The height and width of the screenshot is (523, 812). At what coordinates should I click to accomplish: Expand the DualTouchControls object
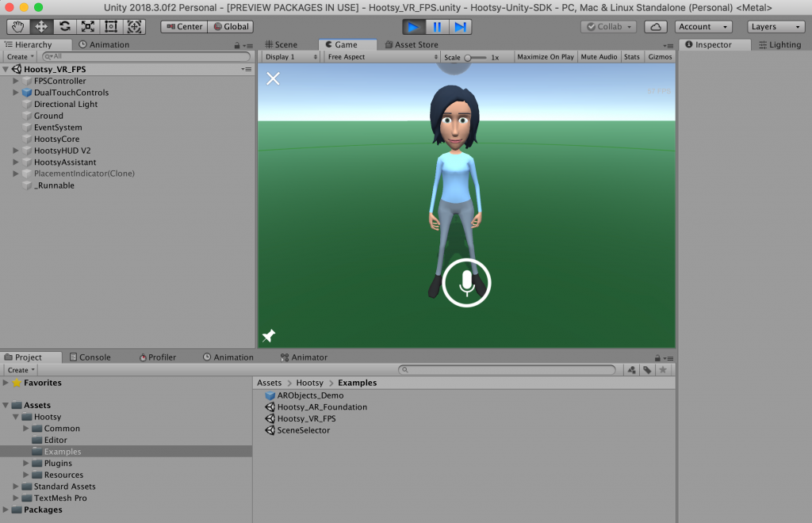(16, 93)
